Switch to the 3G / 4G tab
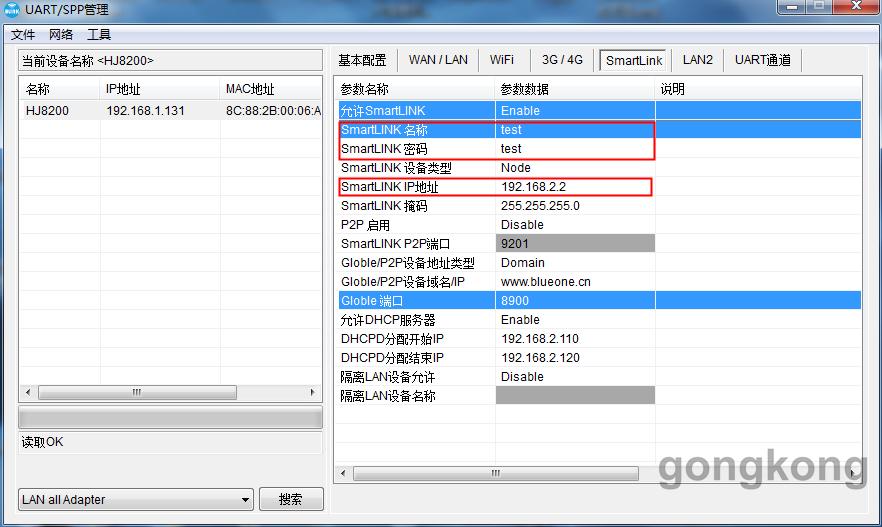The width and height of the screenshot is (882, 527). (x=562, y=60)
